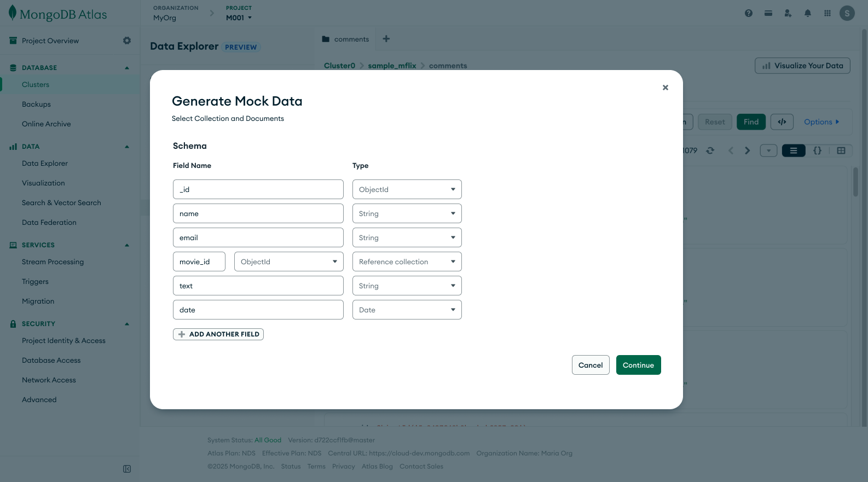Open the notifications bell icon
This screenshot has height=482, width=868.
[x=808, y=13]
